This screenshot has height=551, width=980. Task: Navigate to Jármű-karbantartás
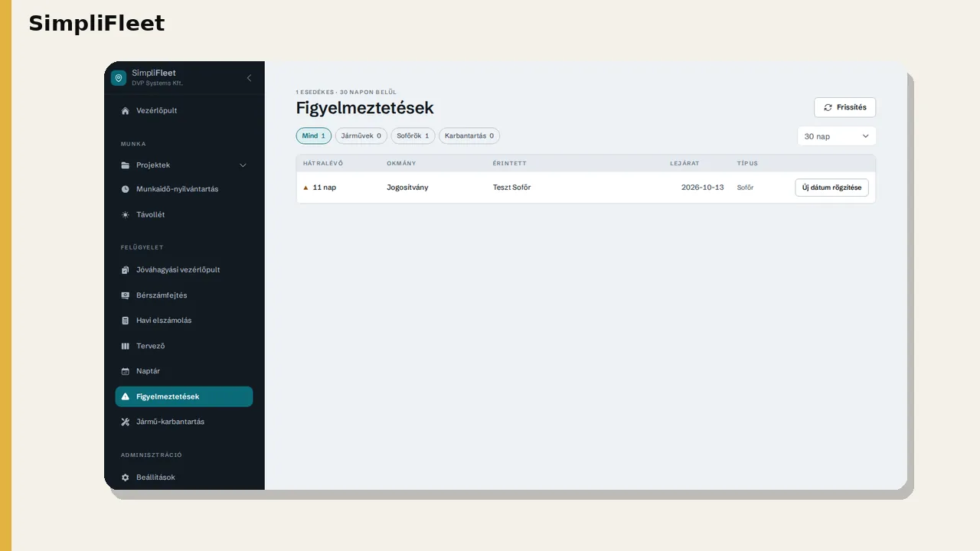[184, 422]
